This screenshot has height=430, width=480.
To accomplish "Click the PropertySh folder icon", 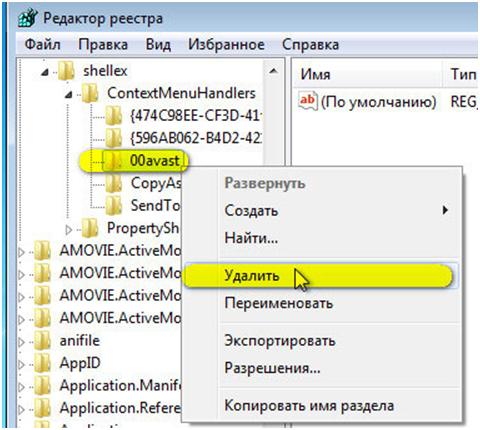I will (x=90, y=228).
